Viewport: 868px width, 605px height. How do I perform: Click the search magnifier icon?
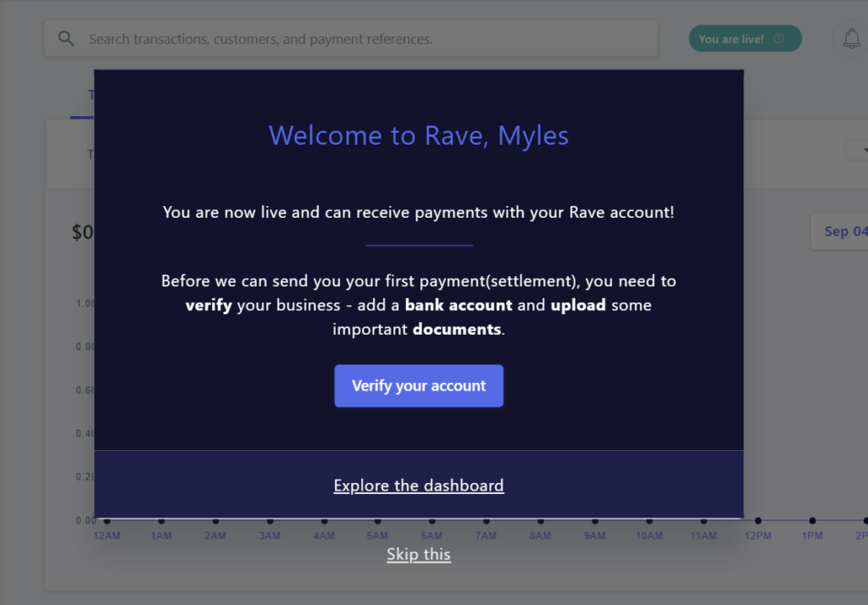point(66,37)
